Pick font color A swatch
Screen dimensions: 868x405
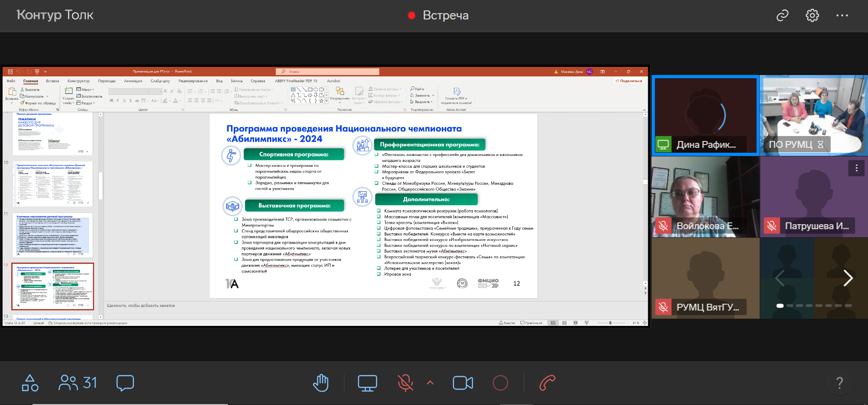point(175,100)
